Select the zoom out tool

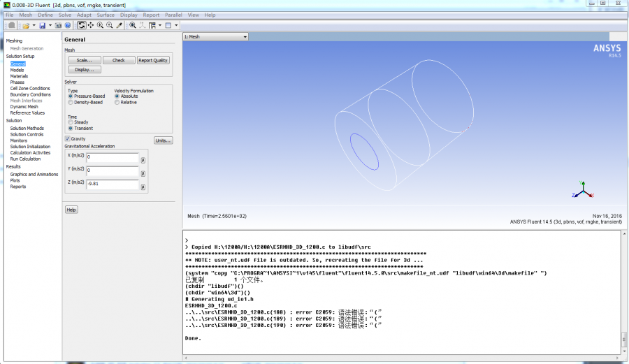(110, 25)
